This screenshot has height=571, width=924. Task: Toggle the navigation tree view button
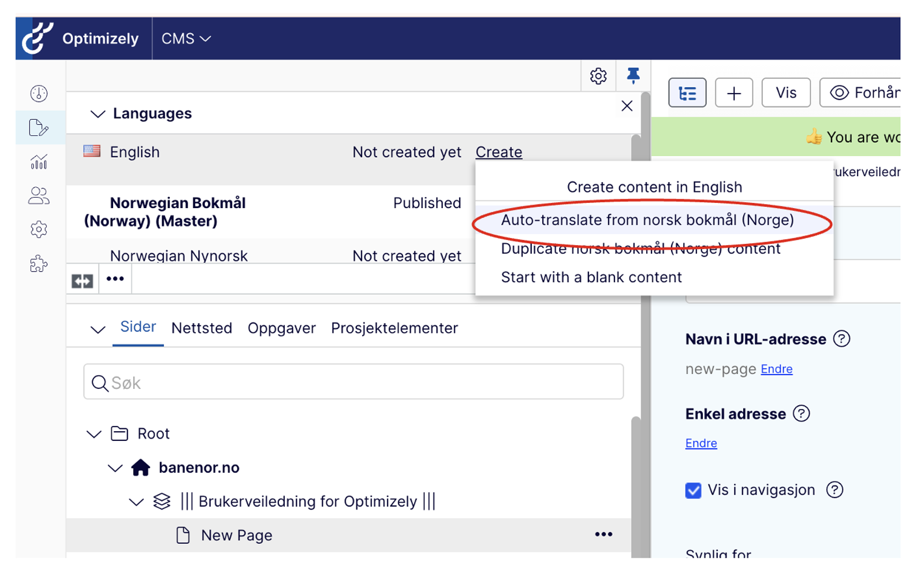pyautogui.click(x=687, y=93)
